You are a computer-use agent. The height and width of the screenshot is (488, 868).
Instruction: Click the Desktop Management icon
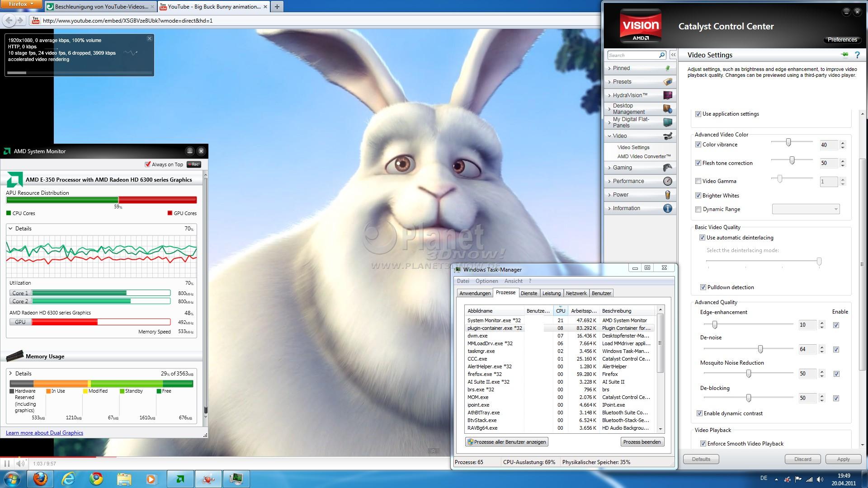point(668,109)
